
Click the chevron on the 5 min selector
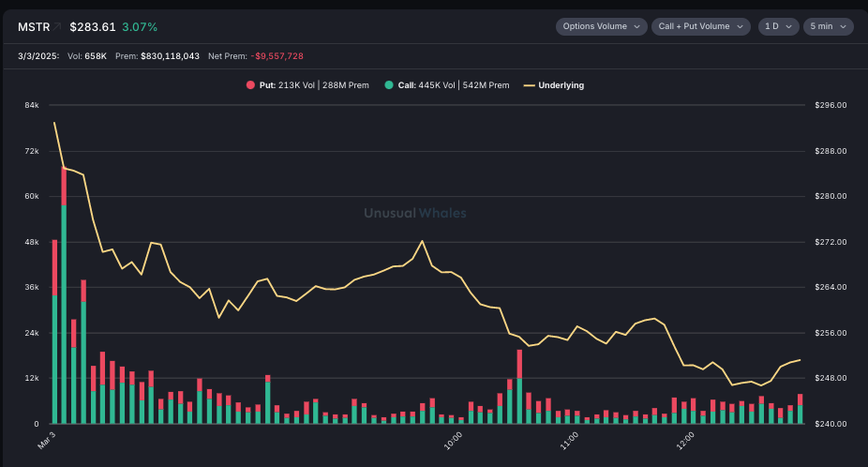(845, 27)
